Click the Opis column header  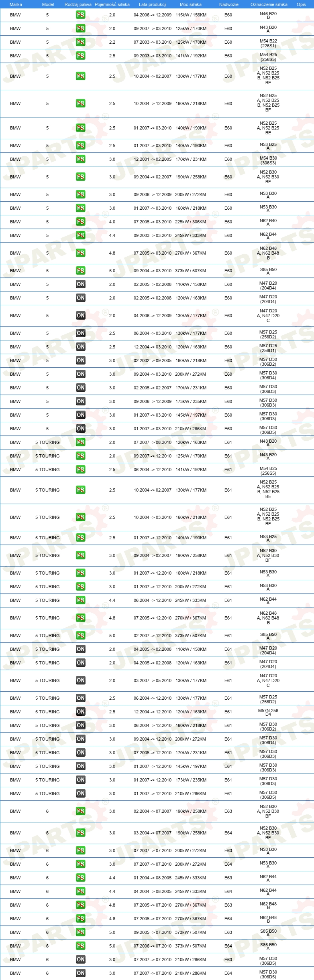pos(301,4)
